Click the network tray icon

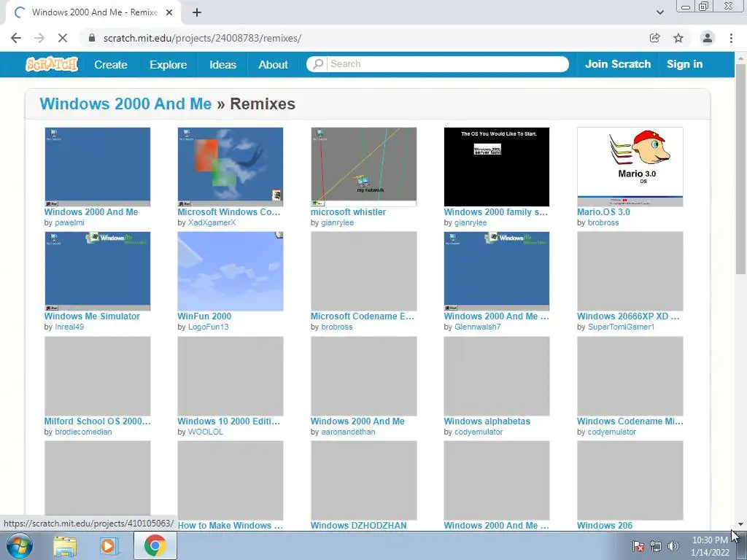(656, 546)
